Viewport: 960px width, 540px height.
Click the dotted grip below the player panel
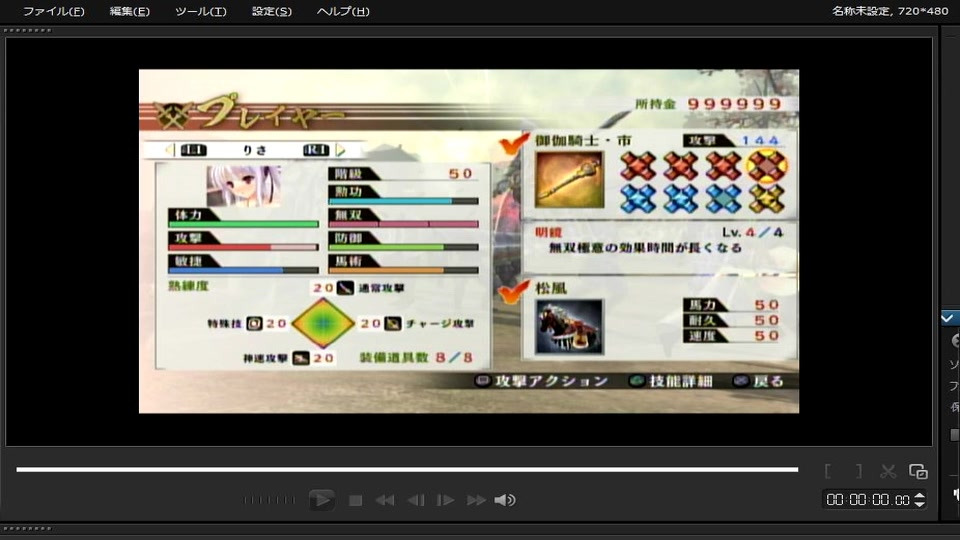[28, 528]
